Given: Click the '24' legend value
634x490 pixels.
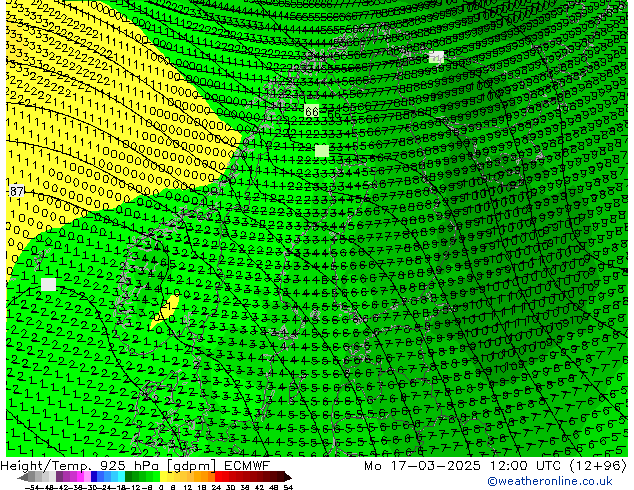Looking at the screenshot, I should [216, 487].
